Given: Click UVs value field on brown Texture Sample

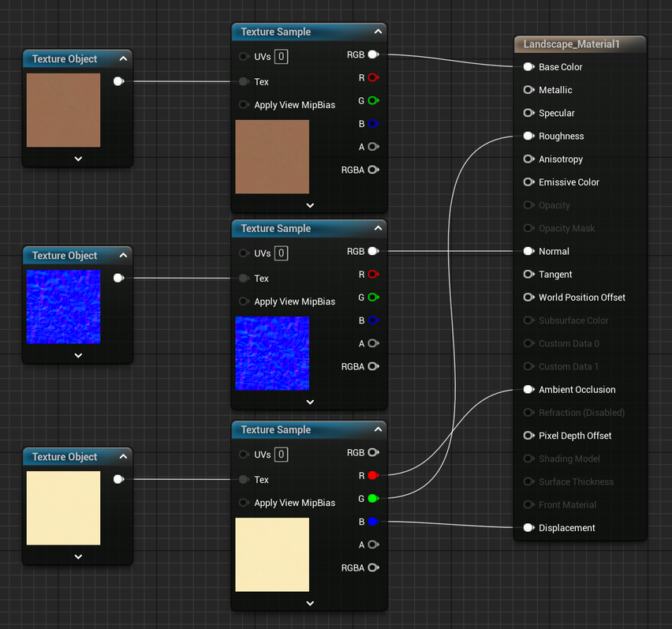Looking at the screenshot, I should (281, 57).
